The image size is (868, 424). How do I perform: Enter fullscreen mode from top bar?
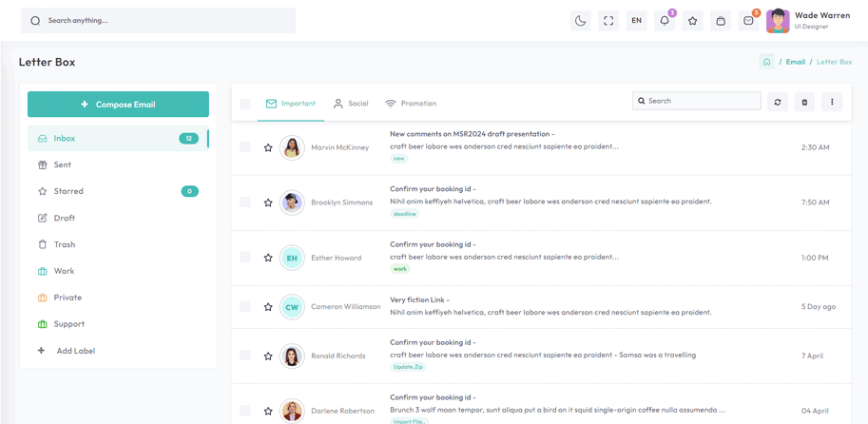pyautogui.click(x=608, y=21)
